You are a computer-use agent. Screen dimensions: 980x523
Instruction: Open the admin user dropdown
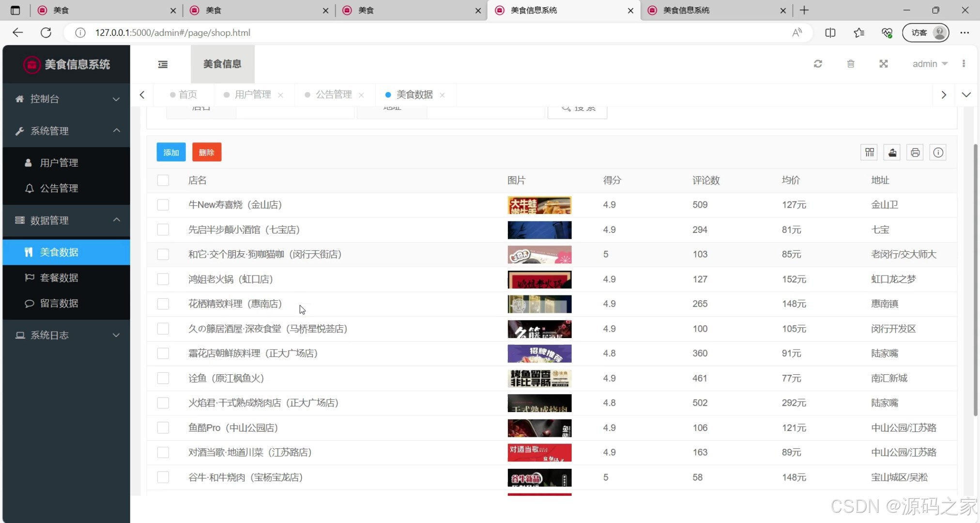point(930,64)
